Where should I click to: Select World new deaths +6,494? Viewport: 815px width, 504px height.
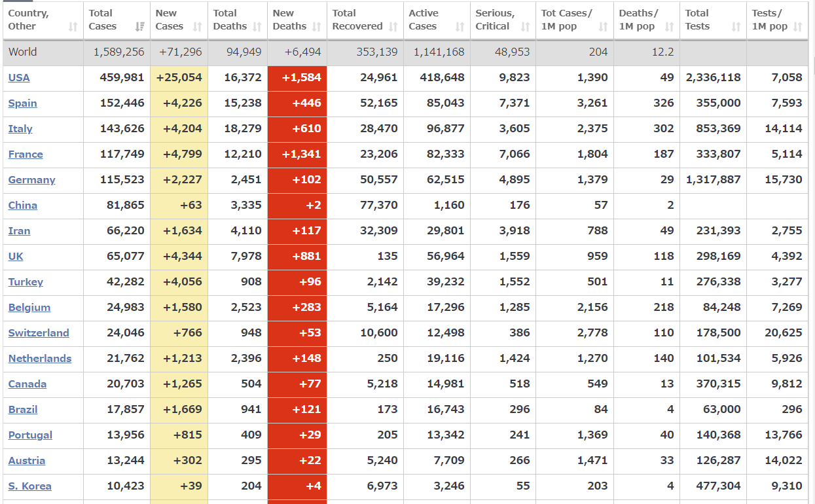(303, 52)
